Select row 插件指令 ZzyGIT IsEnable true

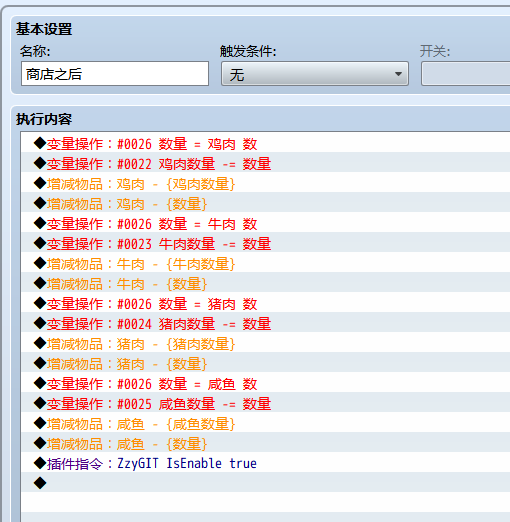click(x=265, y=462)
